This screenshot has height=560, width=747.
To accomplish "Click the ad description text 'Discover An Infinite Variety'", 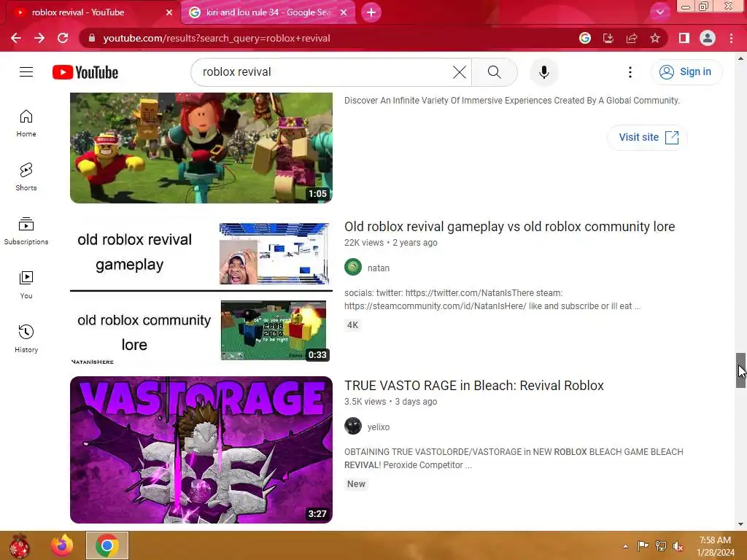I will [511, 101].
